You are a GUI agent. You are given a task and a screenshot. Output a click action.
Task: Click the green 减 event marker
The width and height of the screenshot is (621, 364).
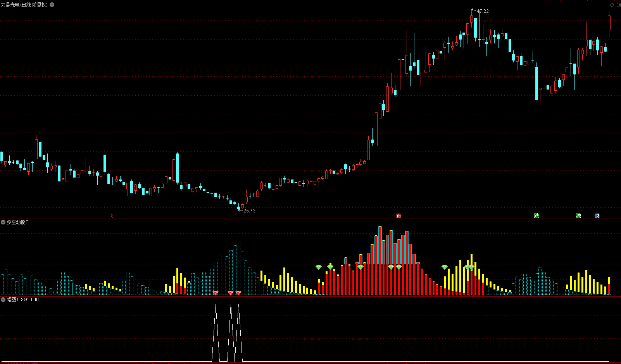pos(578,216)
